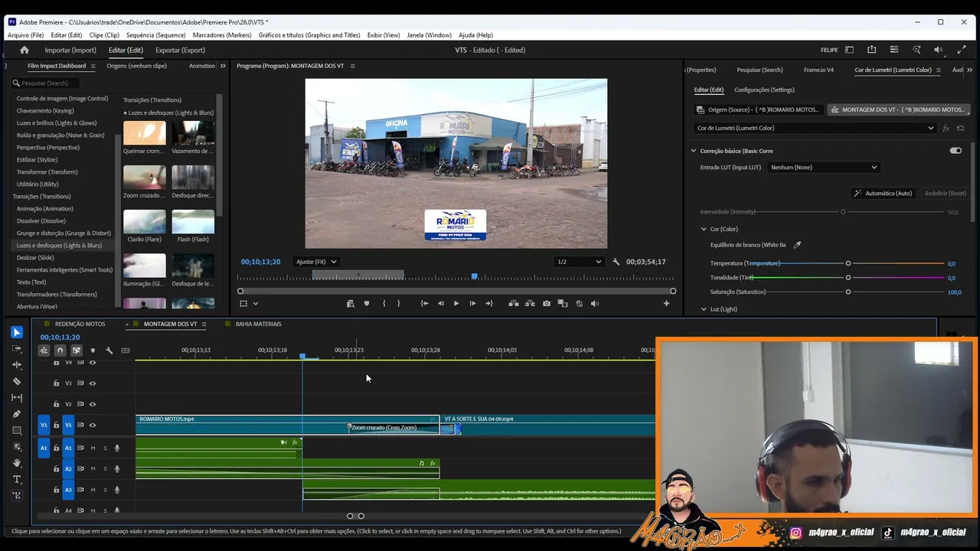
Task: Open the wrench settings in Program monitor
Action: tap(616, 262)
